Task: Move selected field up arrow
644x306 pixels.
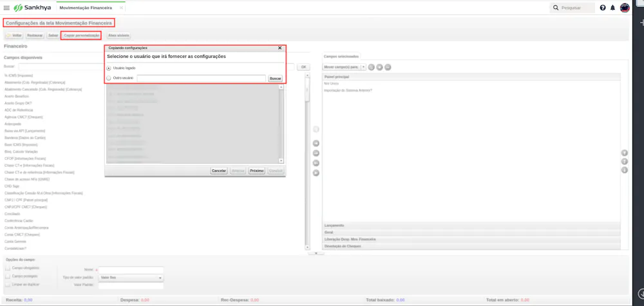Action: pos(624,162)
